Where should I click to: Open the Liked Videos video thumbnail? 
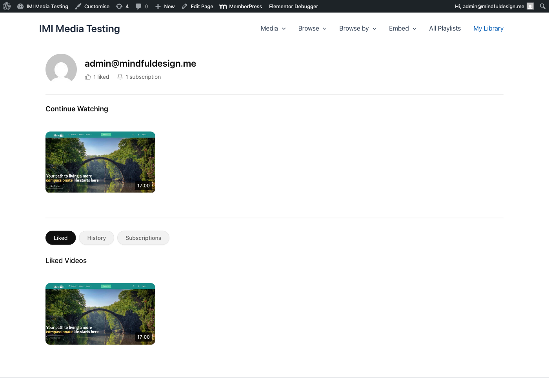[100, 314]
